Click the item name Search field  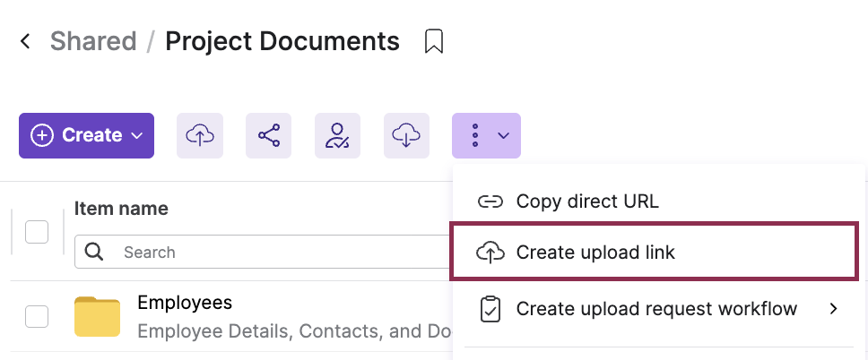(269, 253)
